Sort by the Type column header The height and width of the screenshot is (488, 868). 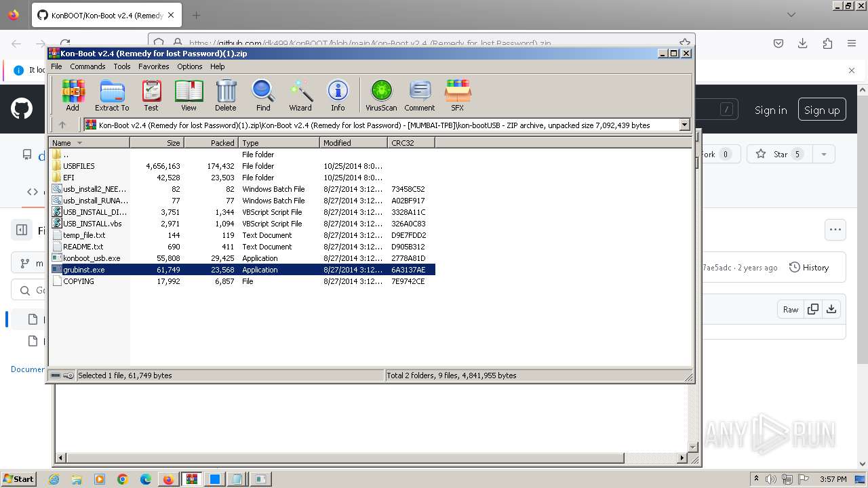click(x=279, y=142)
